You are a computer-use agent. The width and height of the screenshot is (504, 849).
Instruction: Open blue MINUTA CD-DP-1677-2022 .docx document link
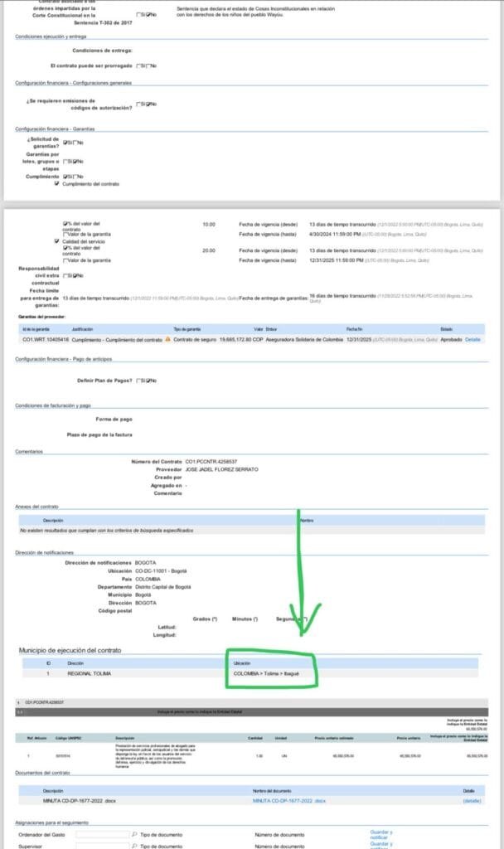[x=289, y=800]
